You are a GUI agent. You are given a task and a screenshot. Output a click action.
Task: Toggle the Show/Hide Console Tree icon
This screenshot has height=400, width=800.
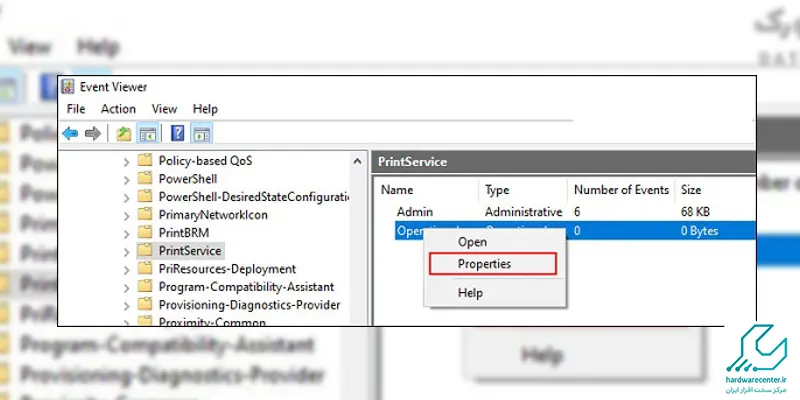[147, 134]
